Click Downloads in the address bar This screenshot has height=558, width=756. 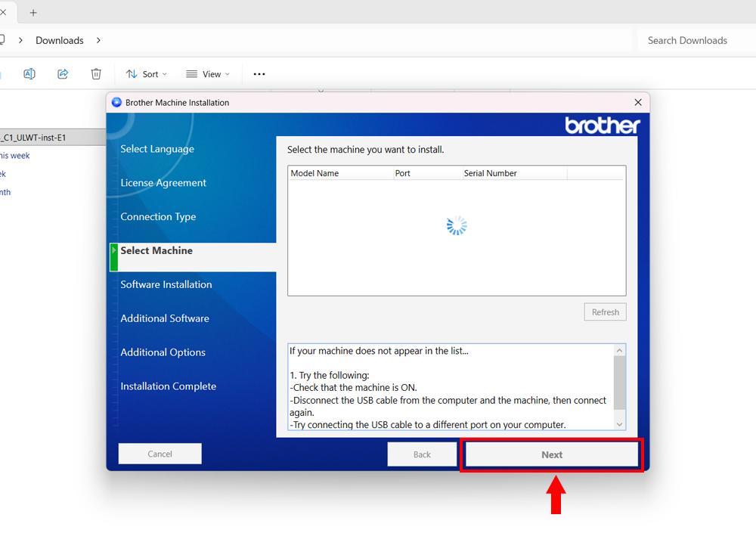[x=59, y=41]
